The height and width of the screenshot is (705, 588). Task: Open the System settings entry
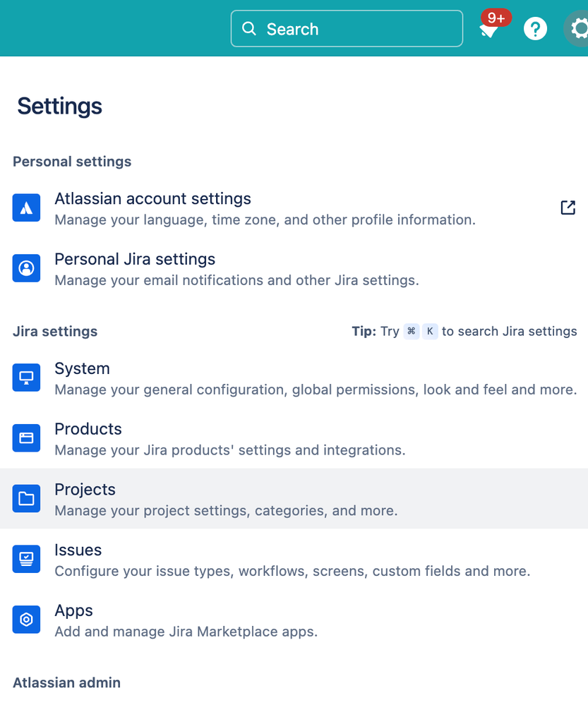294,378
